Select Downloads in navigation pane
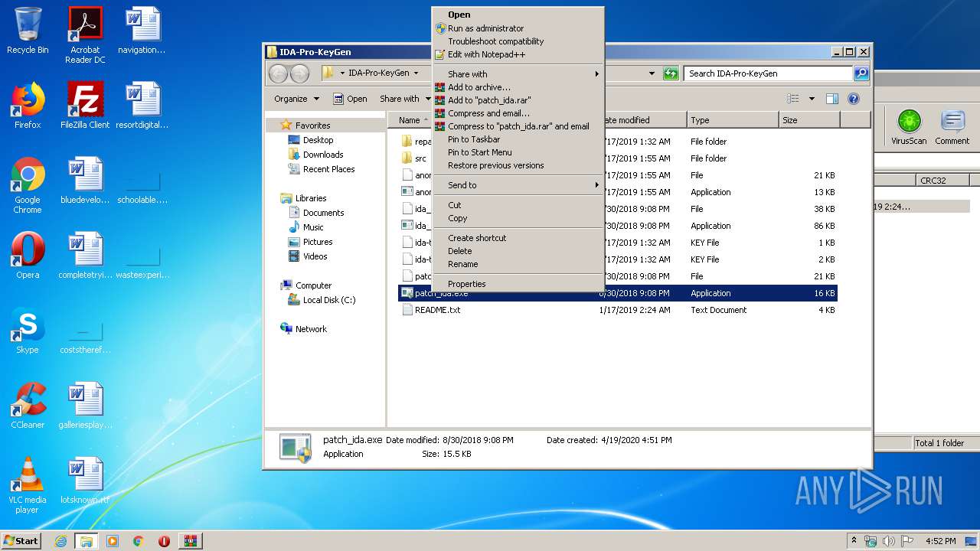 tap(323, 155)
